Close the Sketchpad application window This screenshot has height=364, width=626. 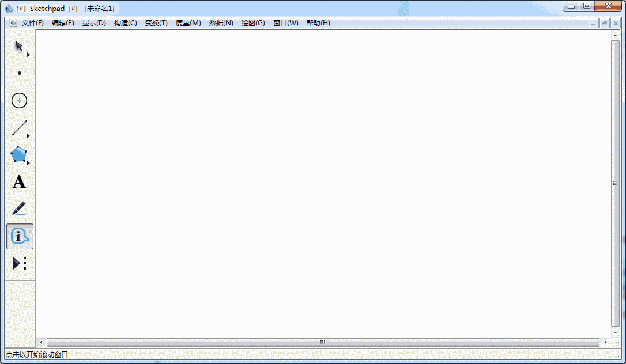click(608, 6)
